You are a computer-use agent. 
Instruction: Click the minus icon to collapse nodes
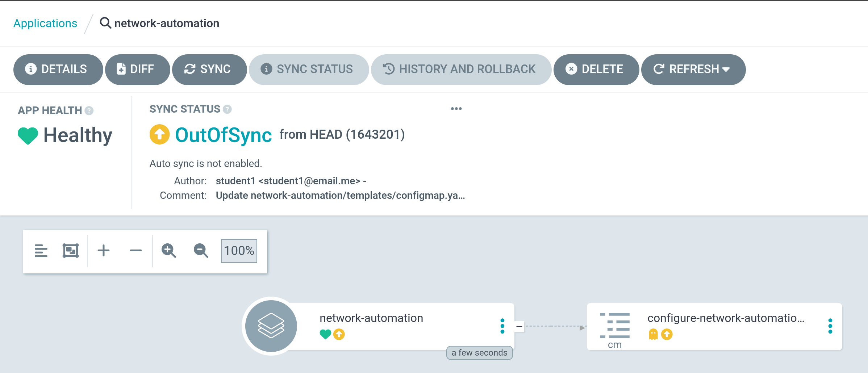(x=136, y=251)
